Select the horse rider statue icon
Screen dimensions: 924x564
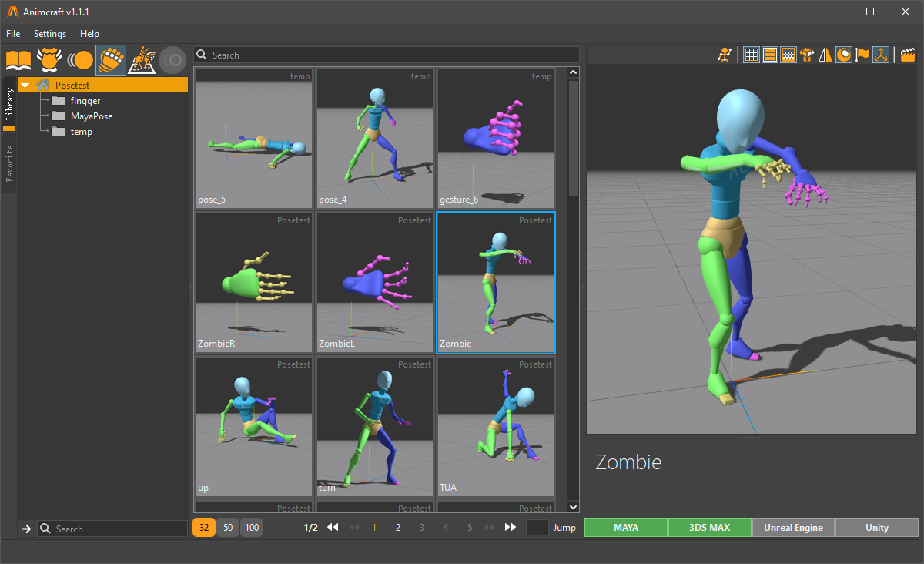142,59
